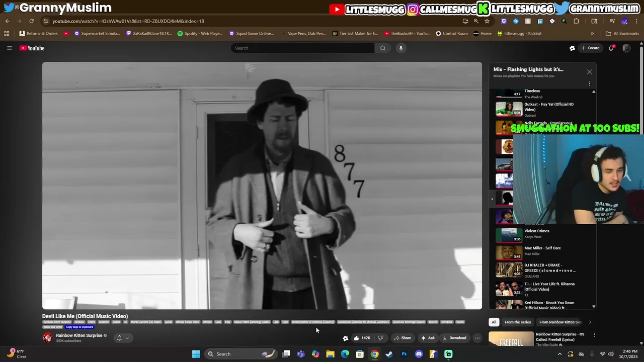The image size is (644, 362).
Task: Show more filter chips with the right arrow
Action: 590,322
